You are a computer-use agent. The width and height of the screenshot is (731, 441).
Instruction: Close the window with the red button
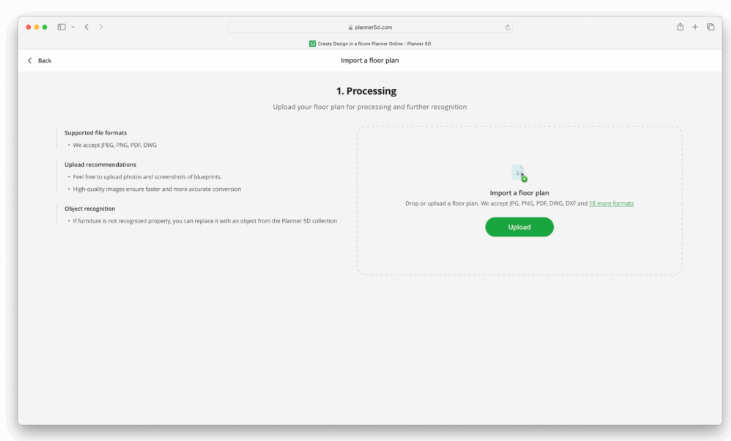30,27
